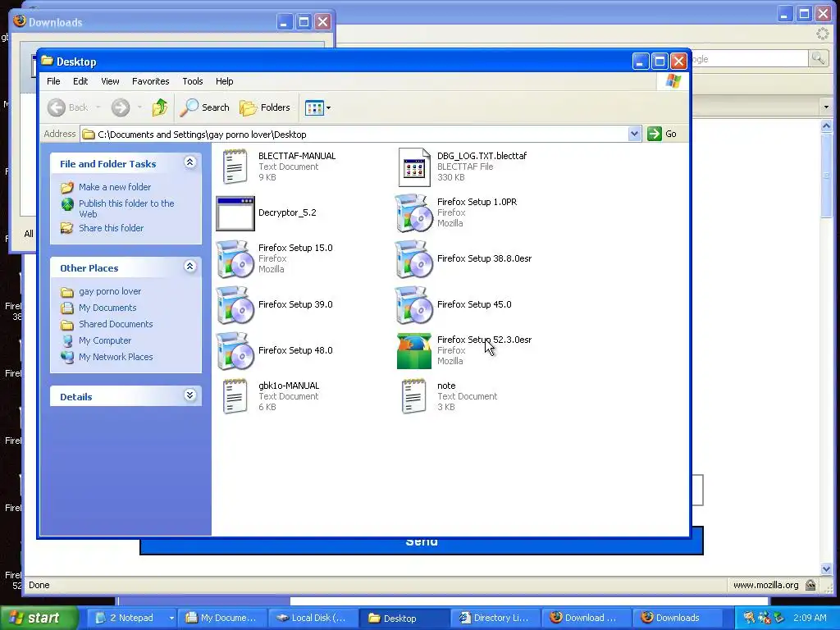
Task: Open the File menu
Action: click(53, 81)
